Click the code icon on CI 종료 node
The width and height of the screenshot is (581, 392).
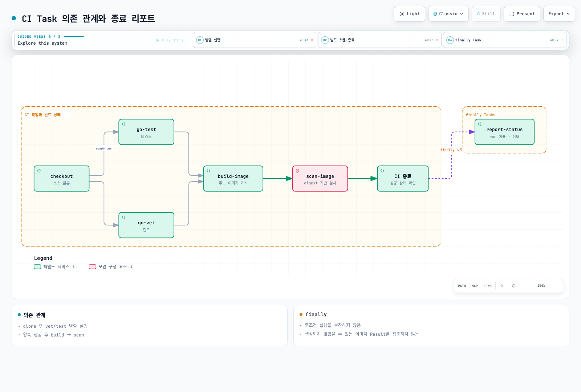coord(382,171)
